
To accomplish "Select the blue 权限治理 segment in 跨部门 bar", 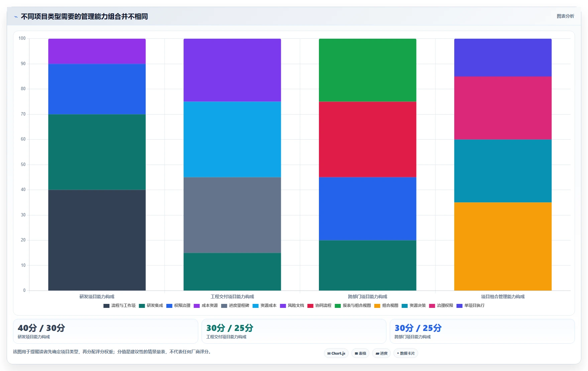I will [x=368, y=209].
